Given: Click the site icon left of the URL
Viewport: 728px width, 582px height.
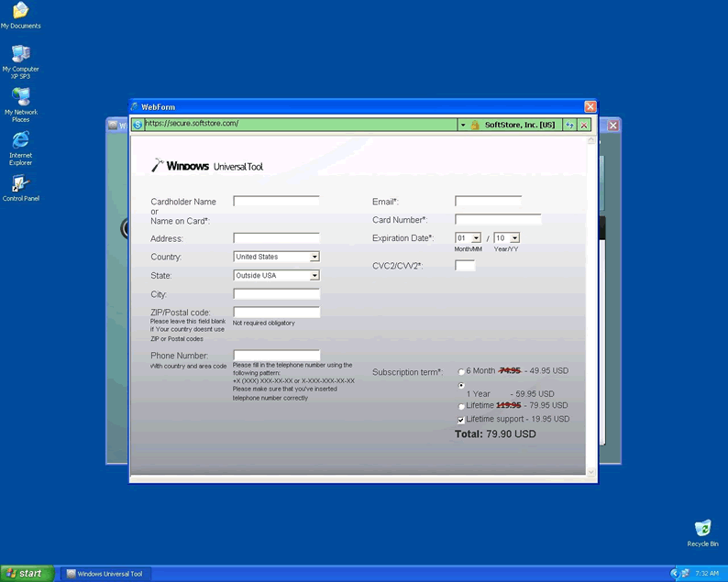Looking at the screenshot, I should (138, 125).
